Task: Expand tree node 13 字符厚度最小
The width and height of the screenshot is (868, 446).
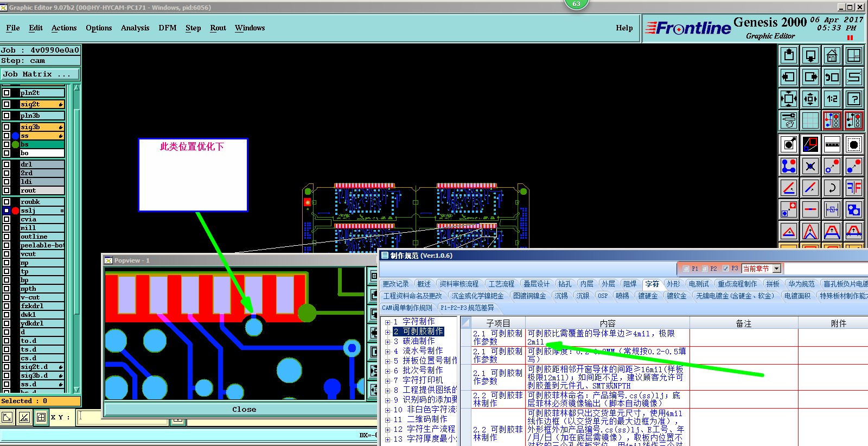Action: [387, 439]
